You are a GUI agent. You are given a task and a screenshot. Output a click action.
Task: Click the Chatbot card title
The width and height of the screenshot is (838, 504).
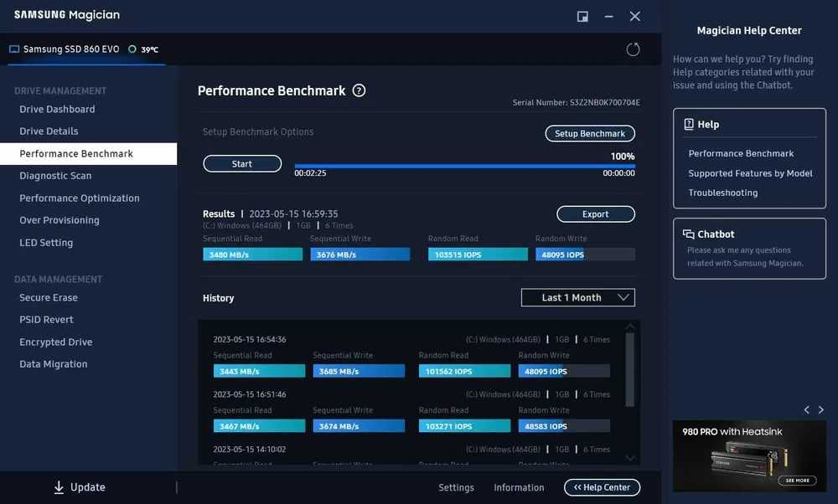pyautogui.click(x=716, y=234)
